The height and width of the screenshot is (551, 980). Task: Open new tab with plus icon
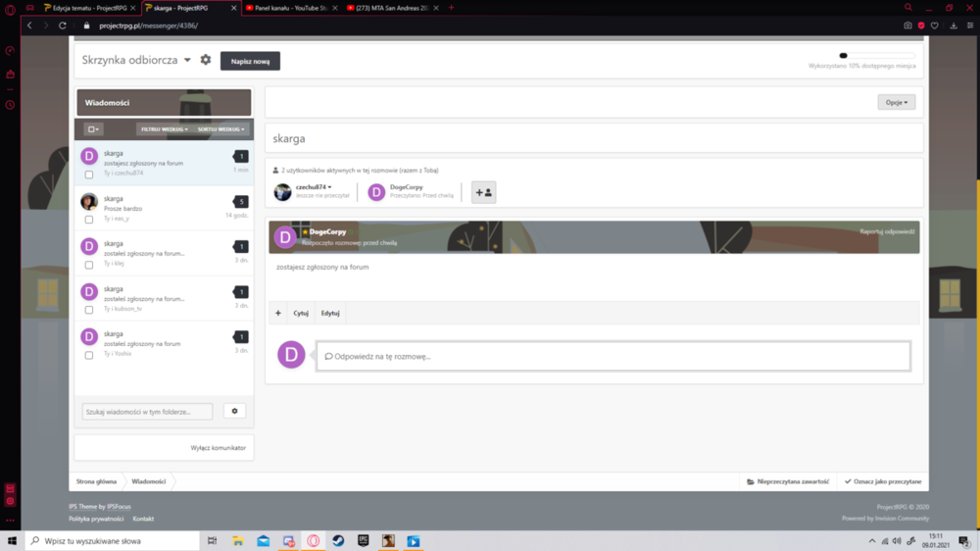(x=451, y=8)
